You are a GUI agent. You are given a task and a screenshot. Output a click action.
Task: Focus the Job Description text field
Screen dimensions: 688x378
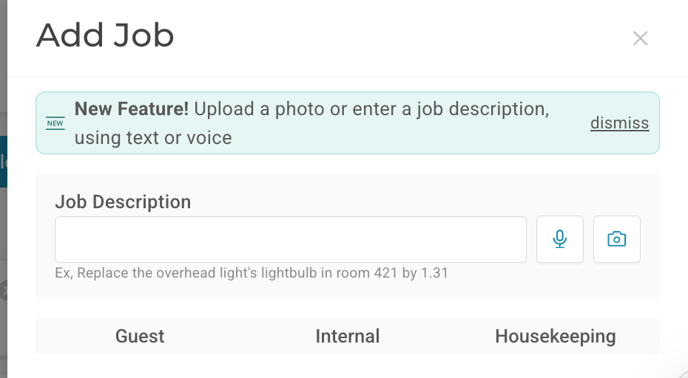click(x=290, y=239)
